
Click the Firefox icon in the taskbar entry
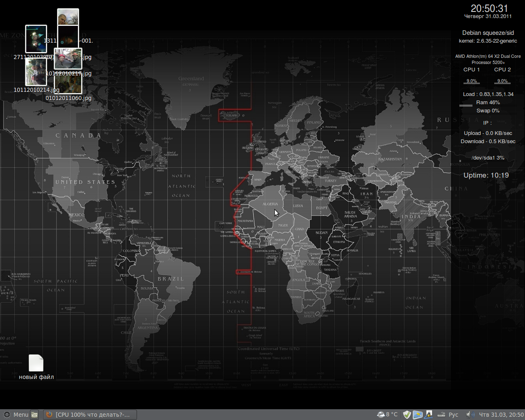click(49, 415)
